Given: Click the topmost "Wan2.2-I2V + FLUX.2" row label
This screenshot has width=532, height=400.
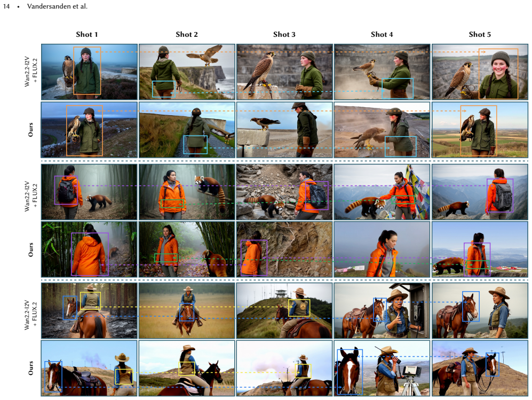Looking at the screenshot, I should click(31, 71).
